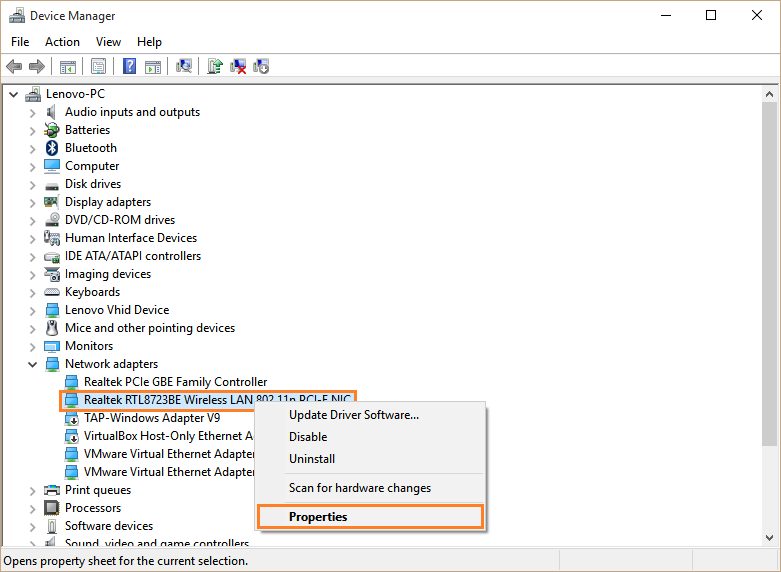Open the Help menu
The height and width of the screenshot is (572, 781).
click(149, 42)
